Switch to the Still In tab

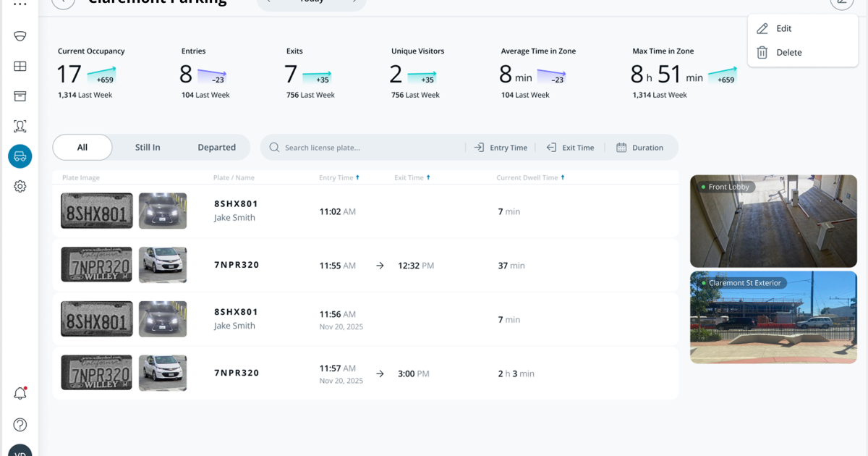click(148, 148)
